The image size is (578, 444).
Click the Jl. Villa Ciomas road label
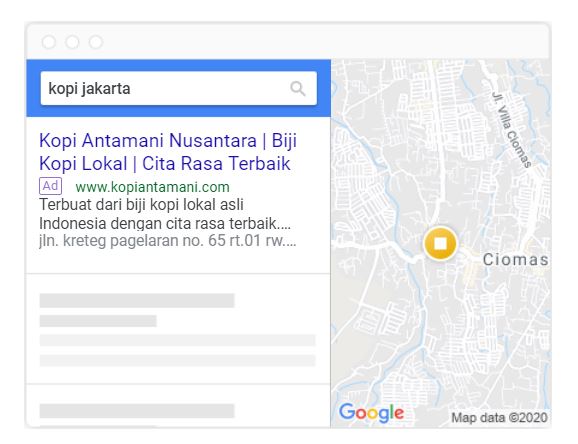tap(512, 130)
